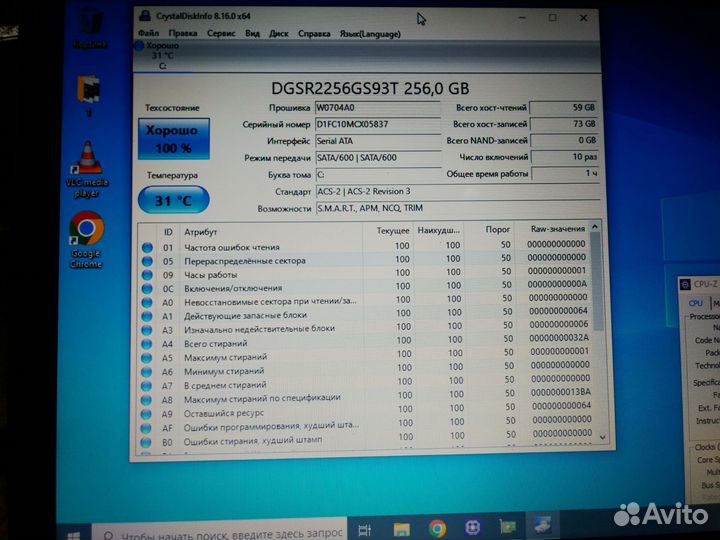Click the scroll down arrow of attribute list

[x=603, y=438]
